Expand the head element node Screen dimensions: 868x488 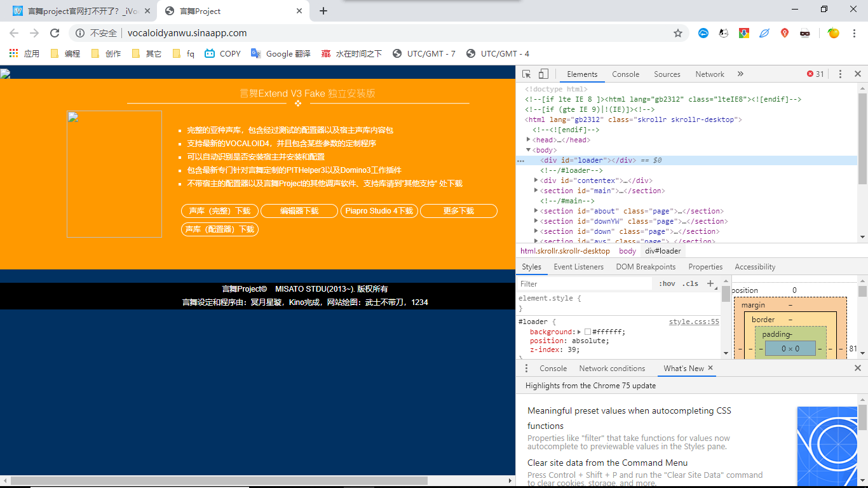529,140
